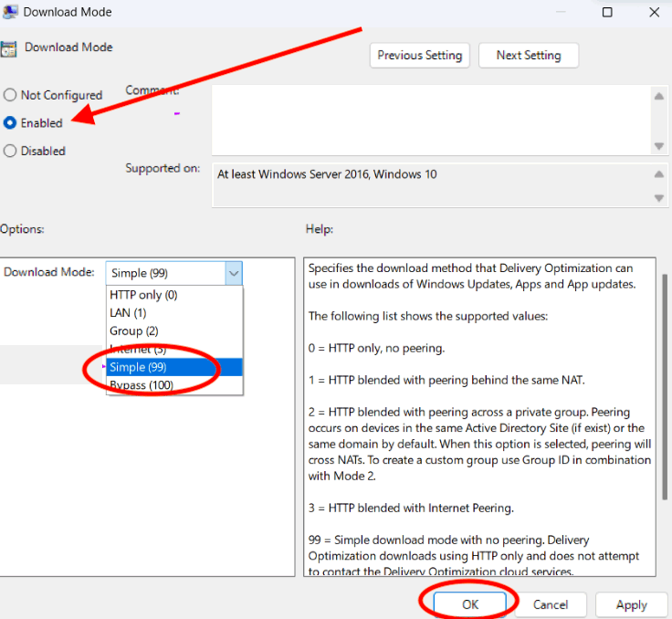Select the Not Configured radio button

pos(10,95)
